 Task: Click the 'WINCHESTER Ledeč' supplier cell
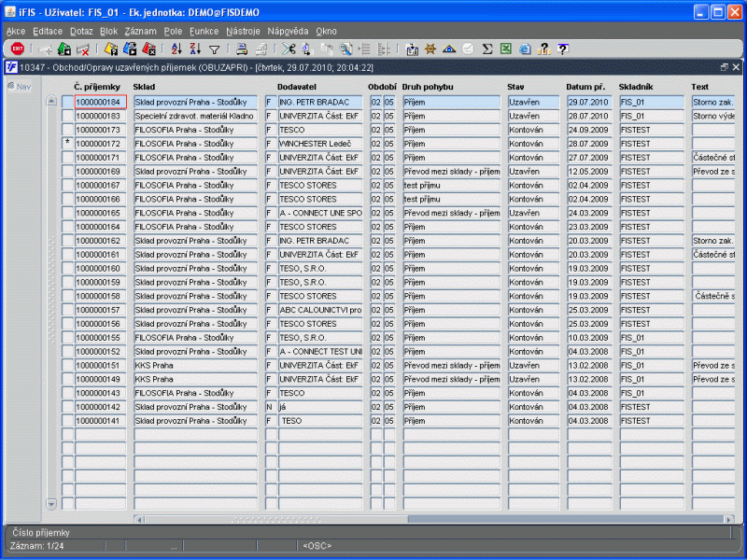click(320, 144)
